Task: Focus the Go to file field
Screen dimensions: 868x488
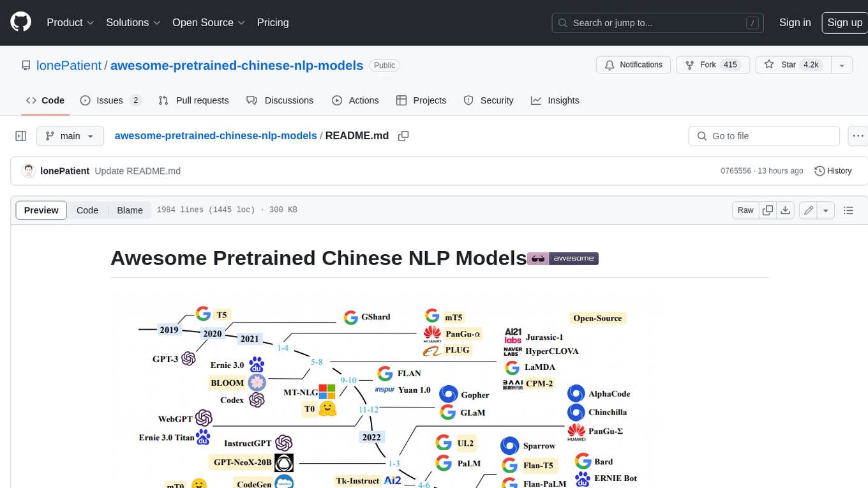Action: point(764,136)
